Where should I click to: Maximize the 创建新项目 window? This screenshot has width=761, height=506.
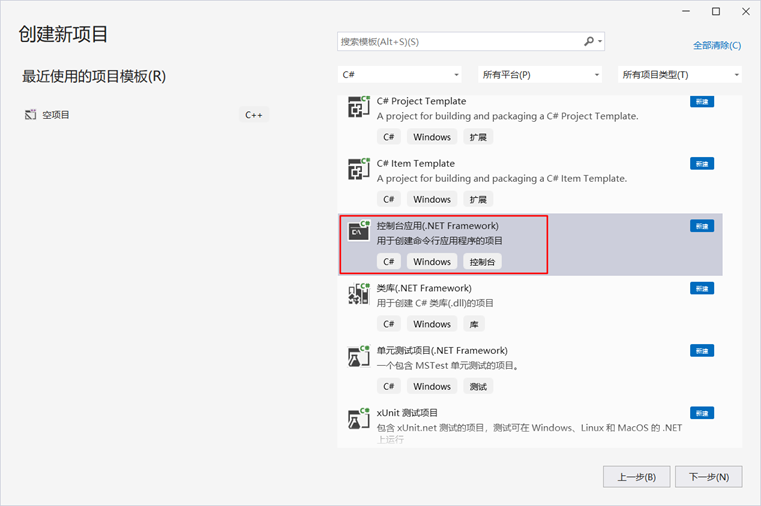coord(716,11)
